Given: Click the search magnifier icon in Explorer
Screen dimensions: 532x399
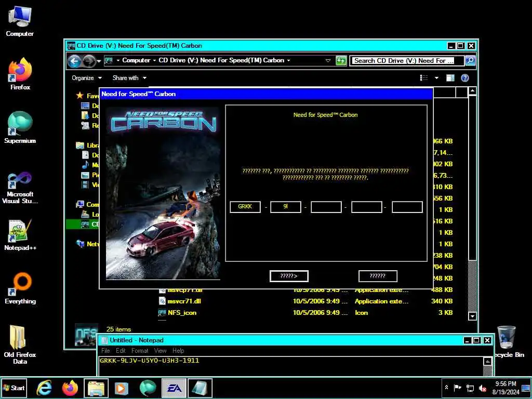Looking at the screenshot, I should pyautogui.click(x=470, y=61).
